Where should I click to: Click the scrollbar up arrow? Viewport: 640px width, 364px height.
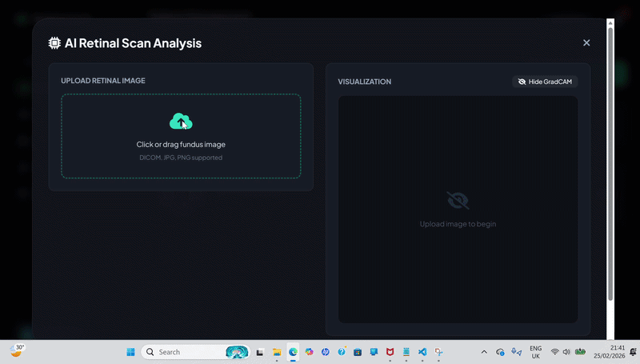pyautogui.click(x=610, y=23)
